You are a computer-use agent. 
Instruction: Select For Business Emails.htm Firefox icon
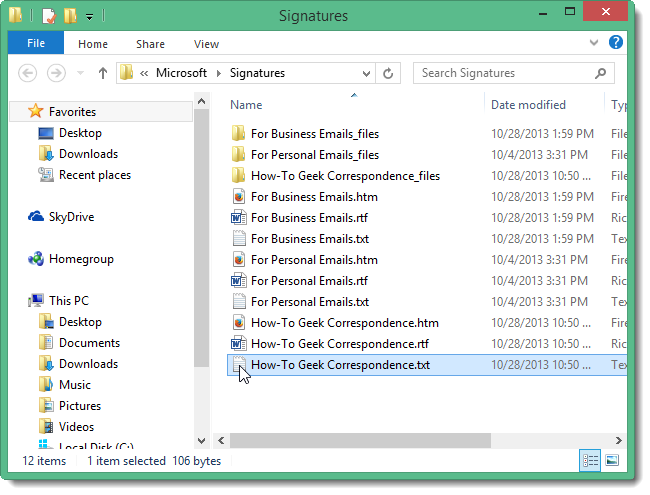(238, 197)
